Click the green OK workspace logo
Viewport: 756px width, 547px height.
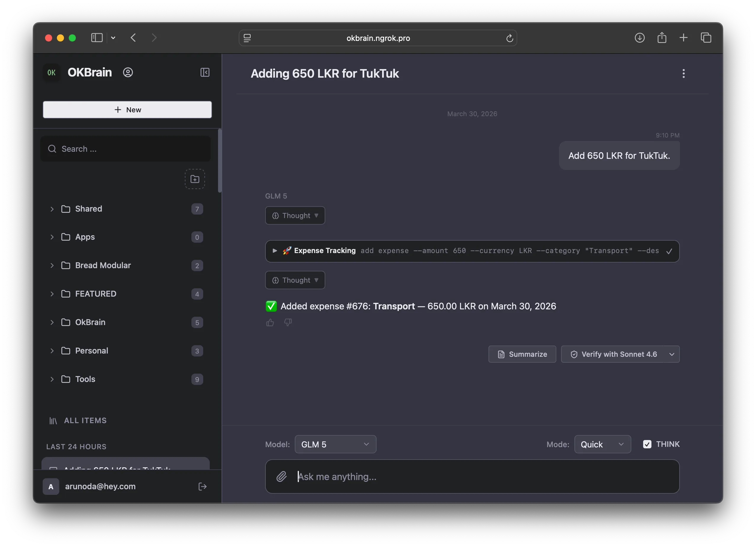(x=51, y=72)
